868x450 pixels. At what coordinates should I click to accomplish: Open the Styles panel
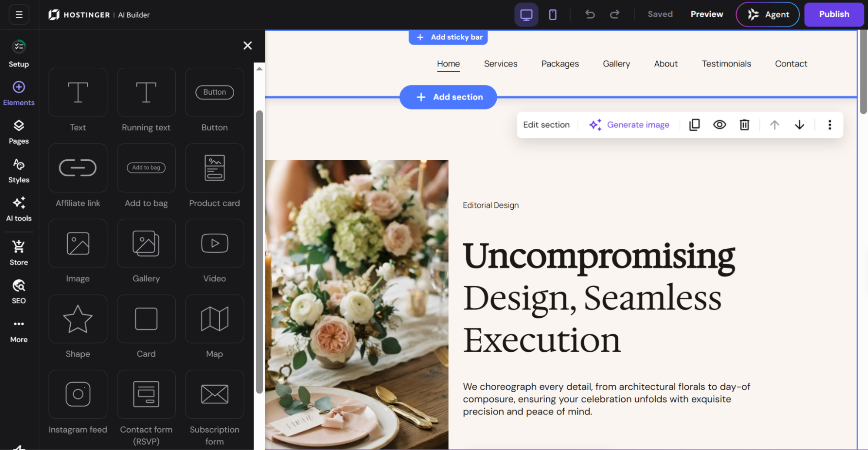[x=19, y=171]
